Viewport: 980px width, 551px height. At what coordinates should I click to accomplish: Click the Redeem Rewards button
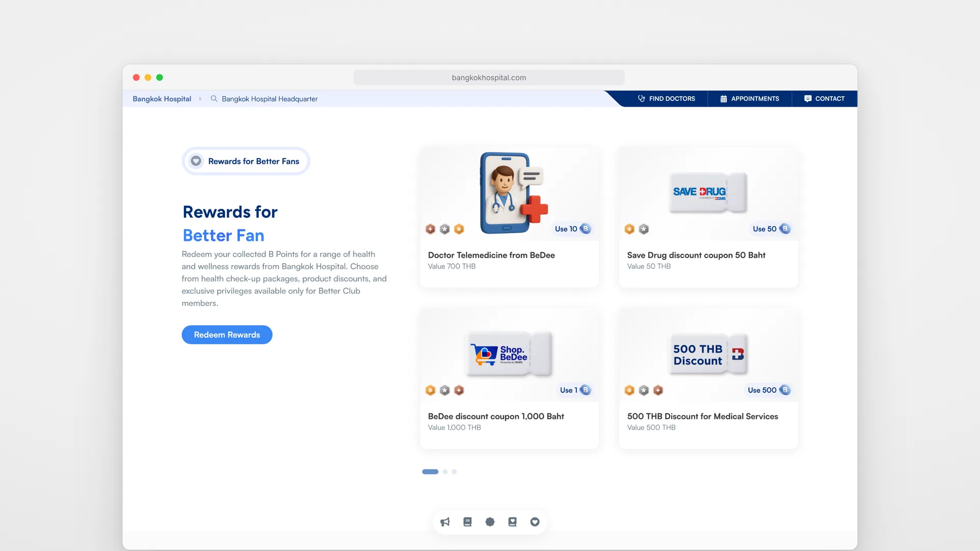[227, 335]
